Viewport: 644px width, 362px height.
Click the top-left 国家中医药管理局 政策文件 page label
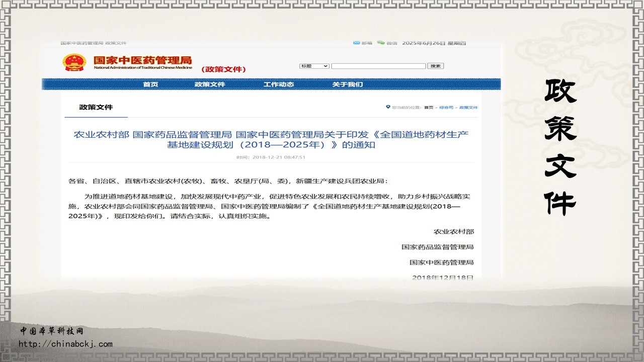(94, 43)
